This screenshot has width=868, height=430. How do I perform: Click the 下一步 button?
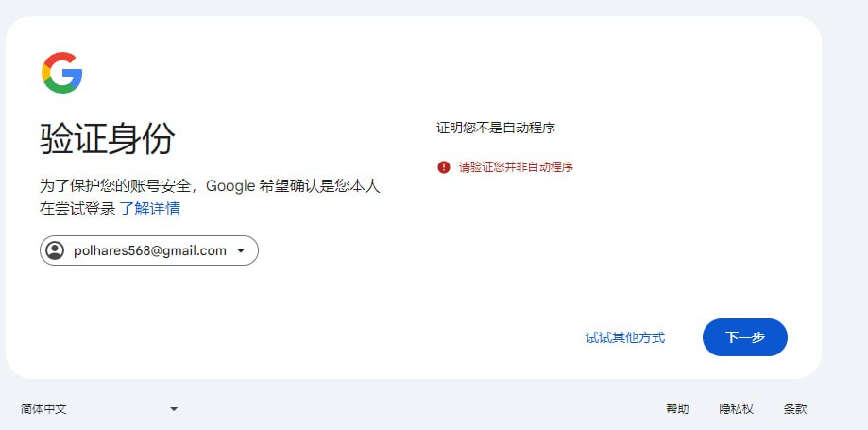(744, 336)
